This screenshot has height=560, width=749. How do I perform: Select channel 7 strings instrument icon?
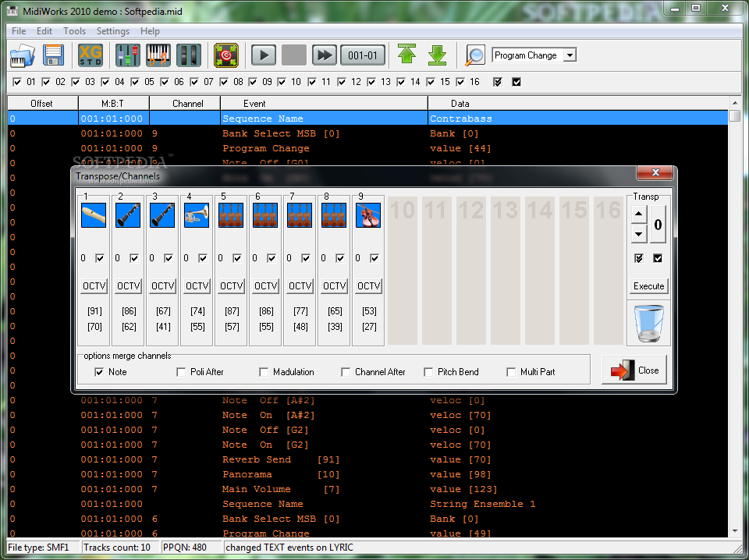point(300,215)
